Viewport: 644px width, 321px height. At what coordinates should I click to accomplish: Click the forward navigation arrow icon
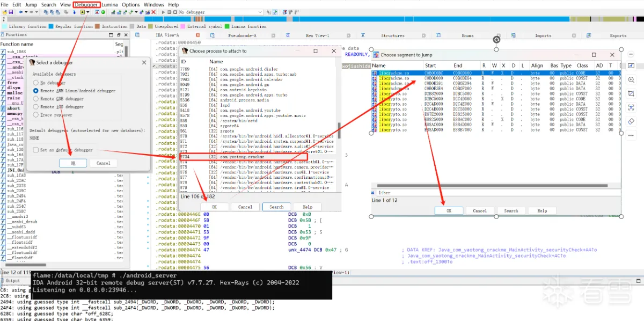[31, 12]
